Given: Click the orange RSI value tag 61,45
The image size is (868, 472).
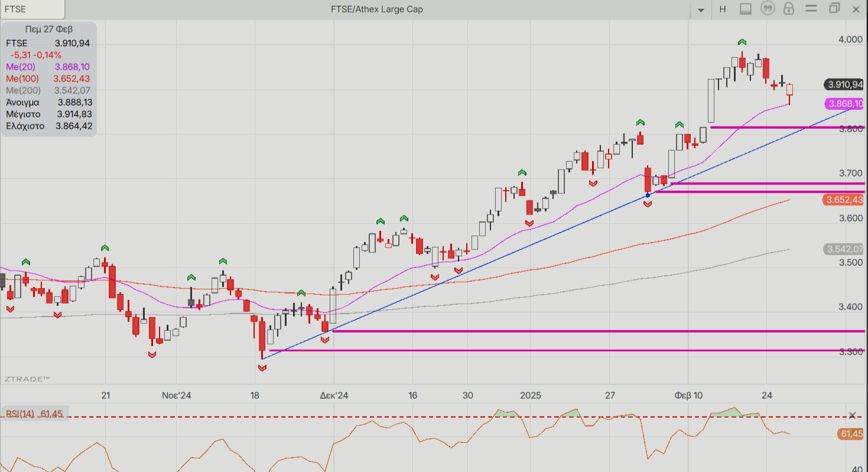Looking at the screenshot, I should (x=850, y=435).
